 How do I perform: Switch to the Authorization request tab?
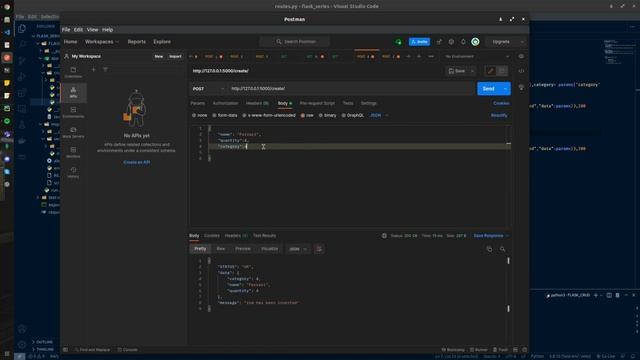point(225,103)
